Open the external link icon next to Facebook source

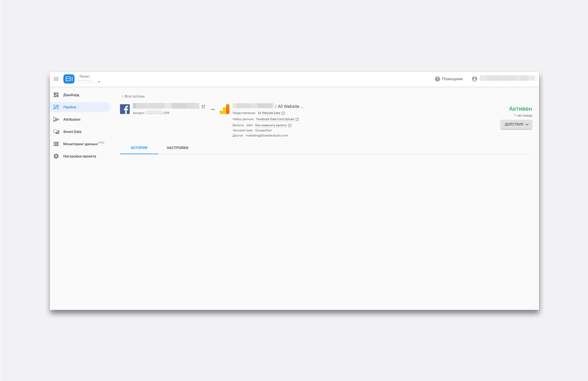tap(203, 107)
